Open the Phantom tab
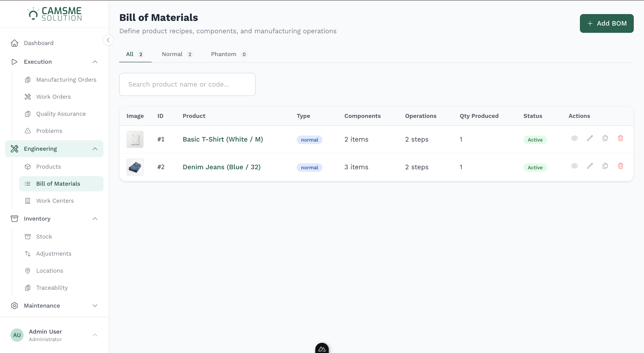This screenshot has width=644, height=353. coord(223,54)
